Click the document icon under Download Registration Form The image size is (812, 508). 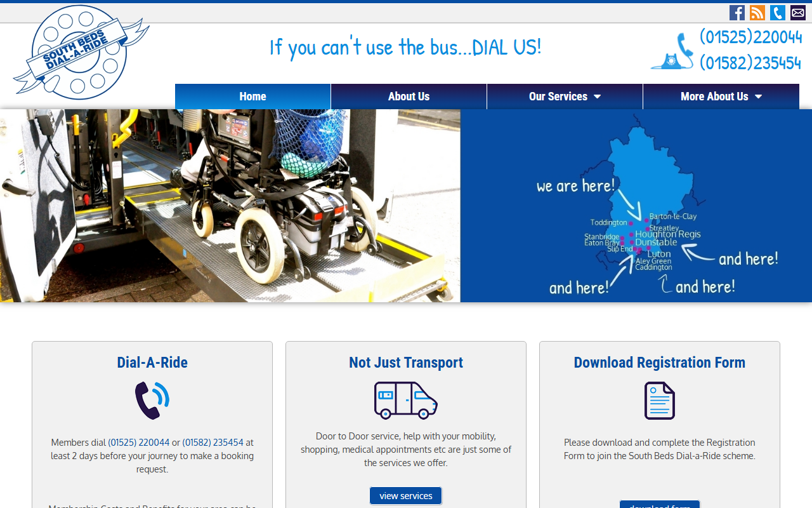pos(660,400)
